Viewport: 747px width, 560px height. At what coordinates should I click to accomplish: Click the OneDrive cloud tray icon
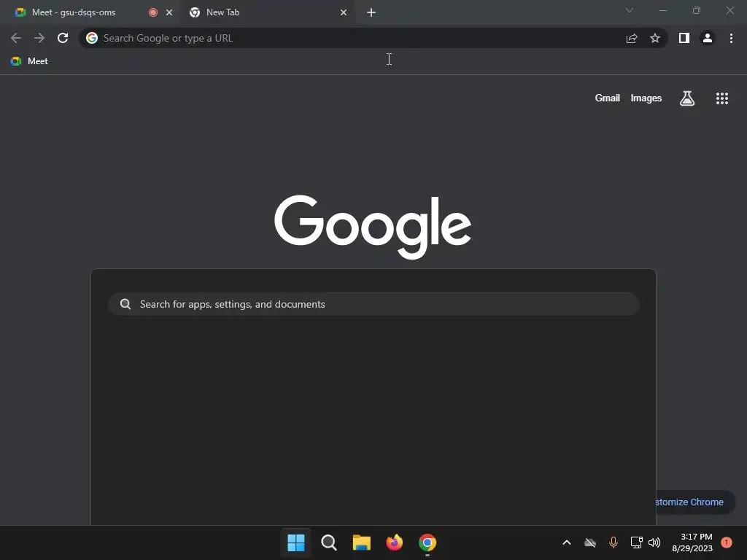(x=589, y=542)
